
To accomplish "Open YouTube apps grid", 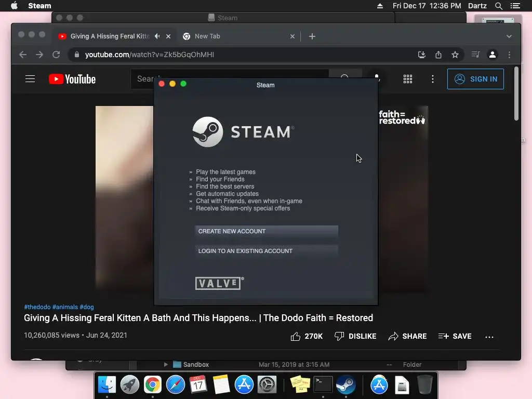I will click(408, 79).
